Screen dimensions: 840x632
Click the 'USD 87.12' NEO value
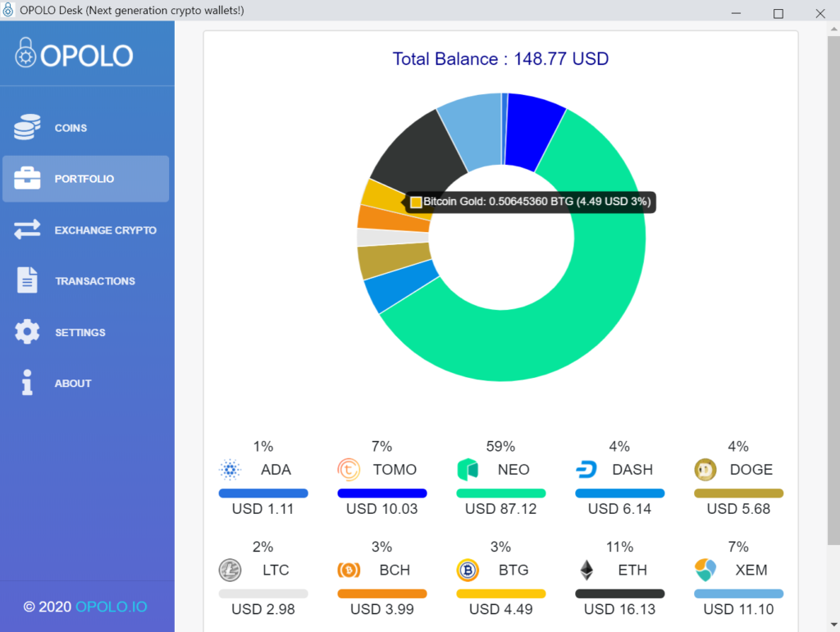(501, 508)
